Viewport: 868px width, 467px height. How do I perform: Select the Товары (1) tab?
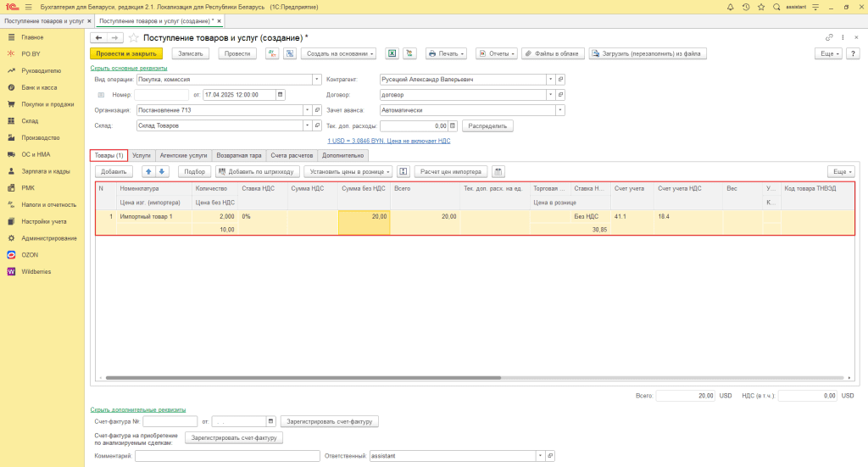tap(108, 155)
